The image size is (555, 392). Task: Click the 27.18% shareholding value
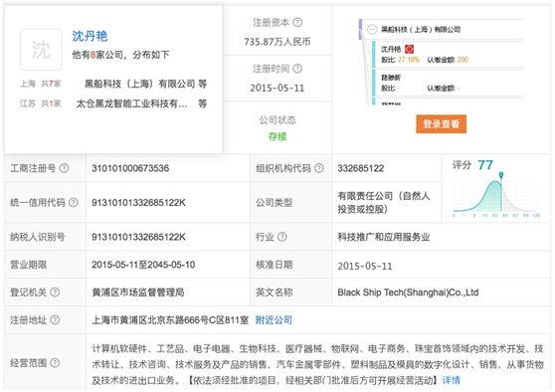[x=408, y=60]
